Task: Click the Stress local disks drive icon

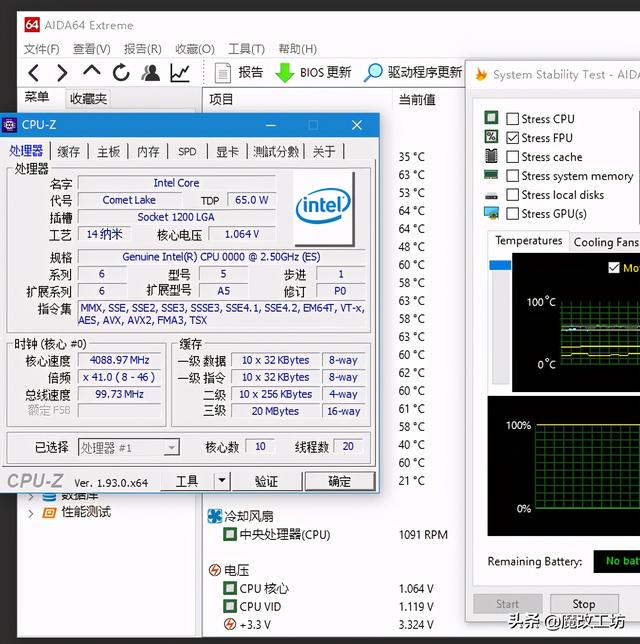Action: click(x=491, y=196)
